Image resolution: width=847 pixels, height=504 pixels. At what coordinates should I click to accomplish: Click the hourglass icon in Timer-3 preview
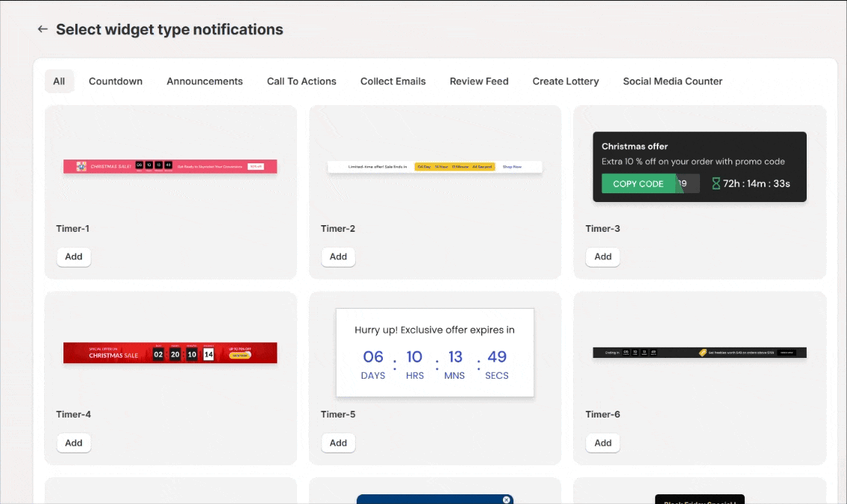point(716,183)
